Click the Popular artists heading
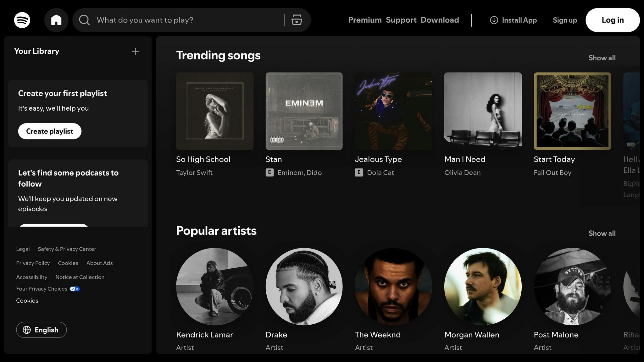 [216, 231]
